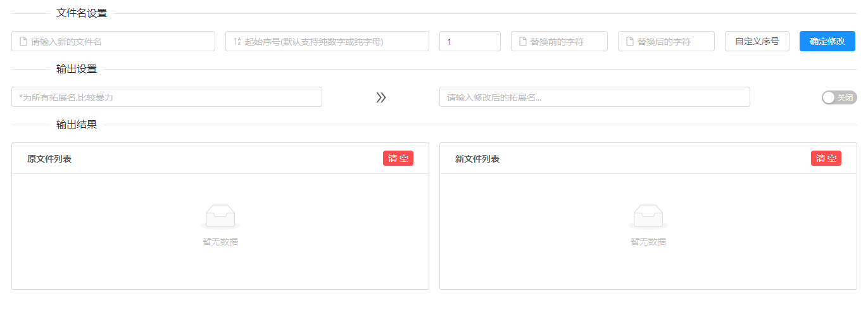
Task: Click empty inbox icon in 原文件列表 panel
Action: coord(220,216)
